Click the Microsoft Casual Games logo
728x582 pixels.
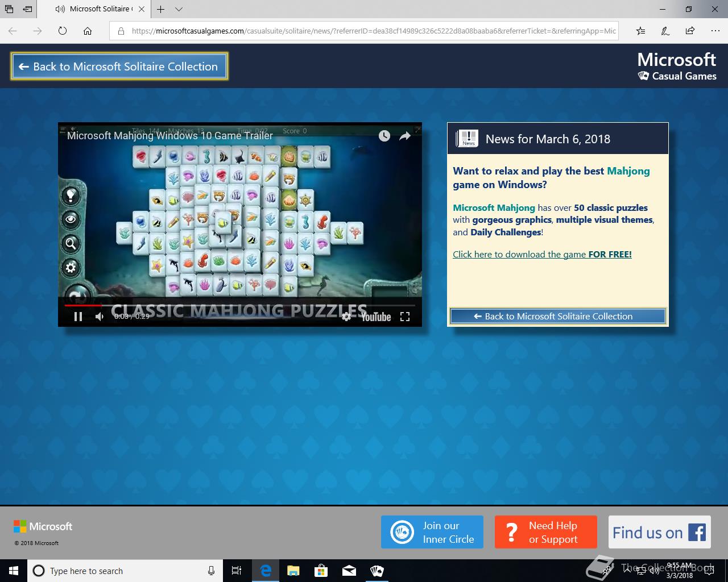point(677,66)
